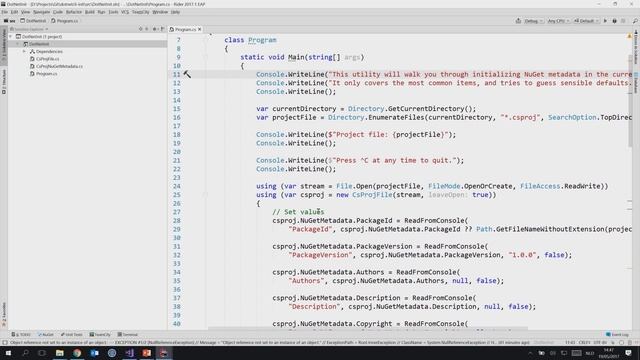The image size is (640, 360).
Task: Open the Run menu
Action: [101, 12]
